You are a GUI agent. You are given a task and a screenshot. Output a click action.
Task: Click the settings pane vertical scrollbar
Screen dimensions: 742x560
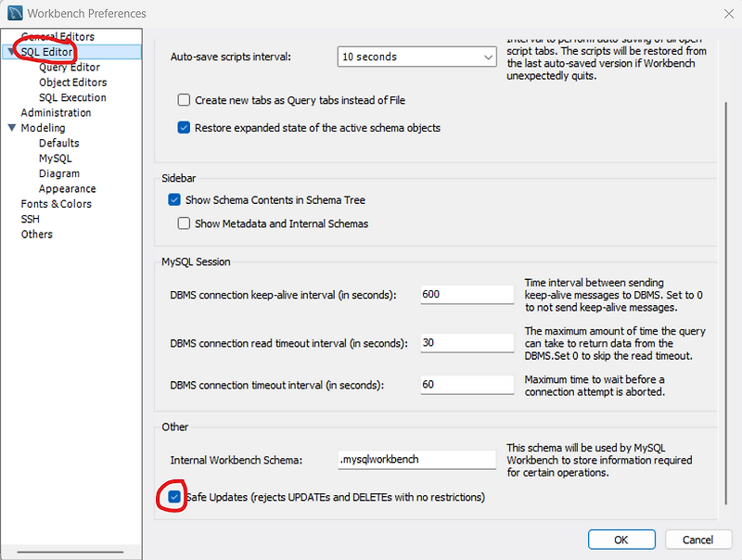pyautogui.click(x=726, y=302)
